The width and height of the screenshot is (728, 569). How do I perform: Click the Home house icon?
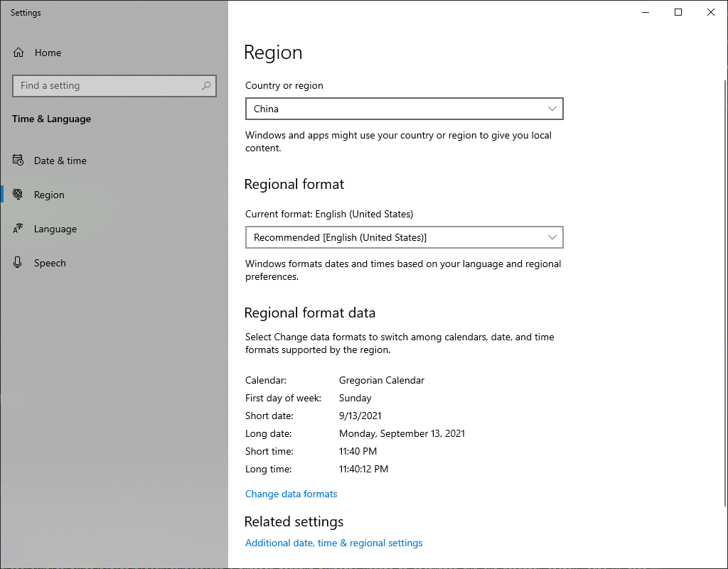[18, 53]
